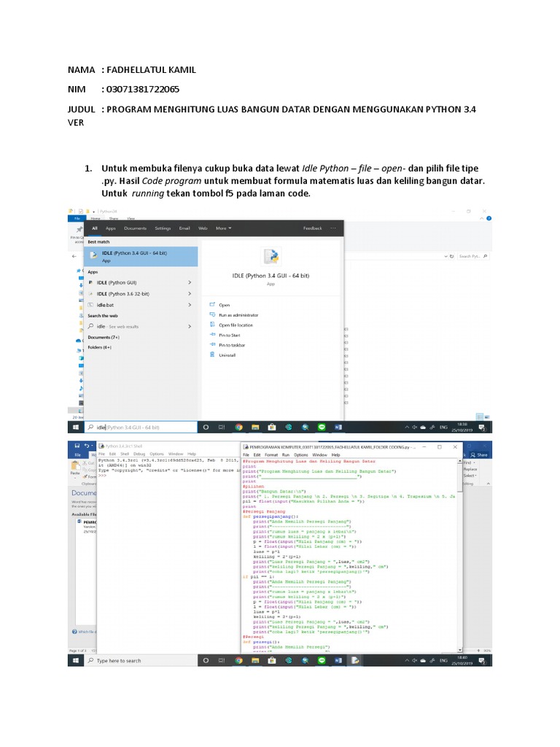Image resolution: width=560 pixels, height=747 pixels.
Task: Click the Word Undo arrow icon
Action: point(87,446)
